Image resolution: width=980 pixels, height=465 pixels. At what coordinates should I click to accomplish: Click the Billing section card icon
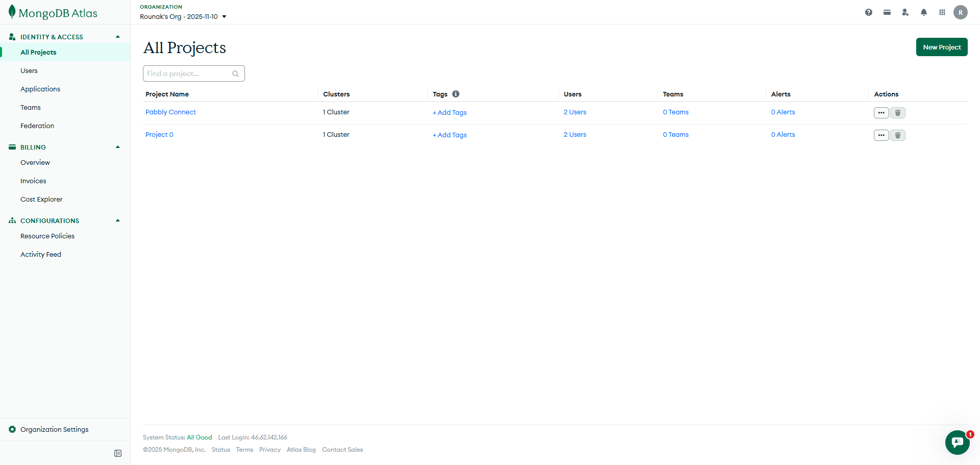tap(12, 147)
